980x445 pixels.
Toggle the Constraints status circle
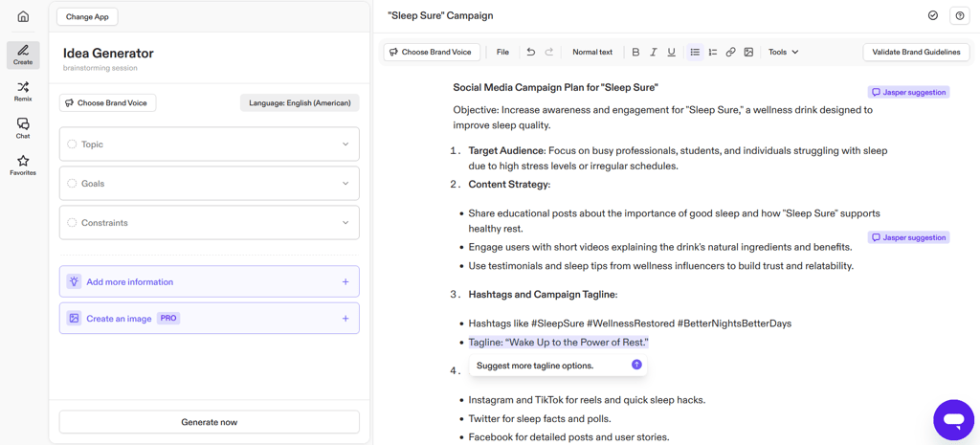[71, 222]
